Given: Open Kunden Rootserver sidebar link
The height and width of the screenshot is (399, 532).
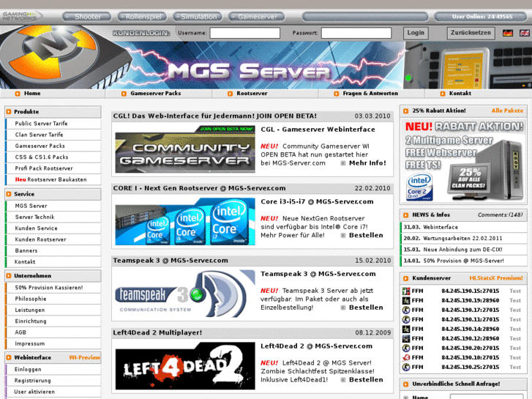Looking at the screenshot, I should tap(40, 239).
